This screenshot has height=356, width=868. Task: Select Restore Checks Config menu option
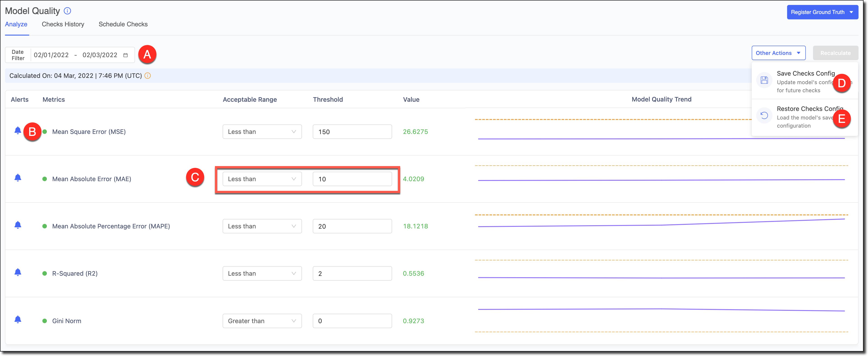tap(805, 117)
